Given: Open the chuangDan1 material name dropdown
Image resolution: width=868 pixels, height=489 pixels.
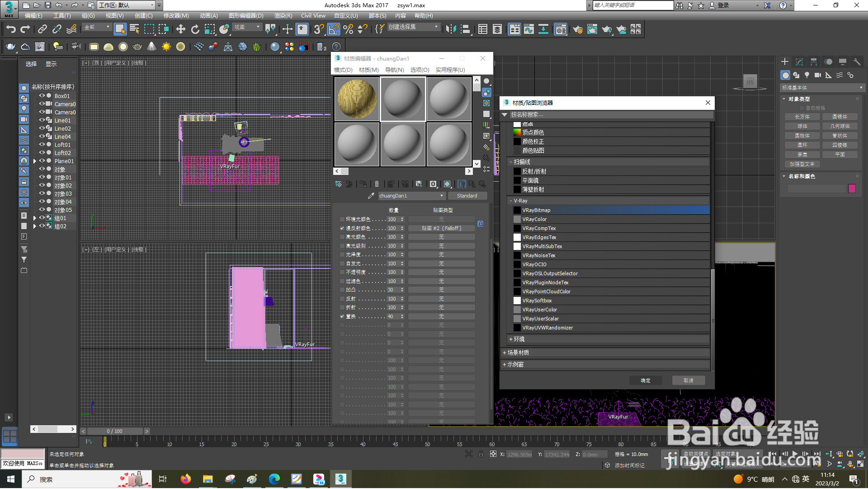Looking at the screenshot, I should pos(442,196).
